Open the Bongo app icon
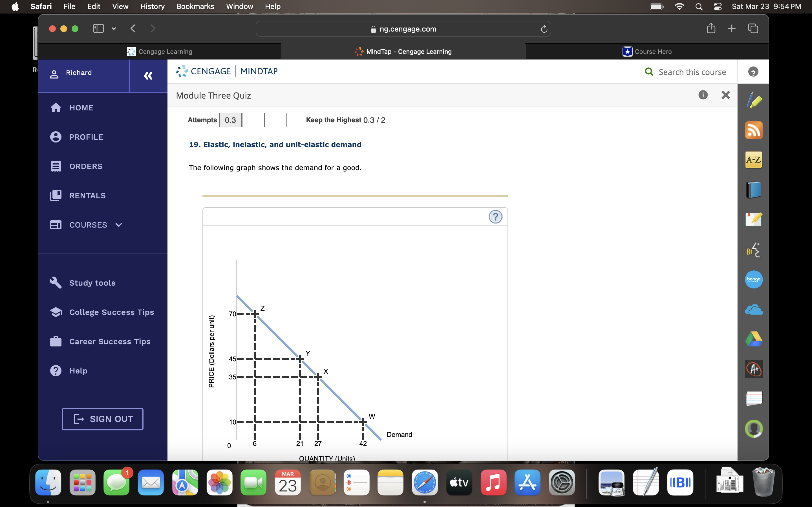This screenshot has height=507, width=812. click(754, 279)
